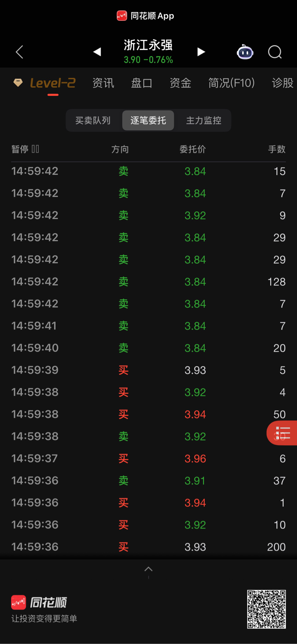
Task: Open the 简况(F10) tab
Action: click(x=231, y=83)
